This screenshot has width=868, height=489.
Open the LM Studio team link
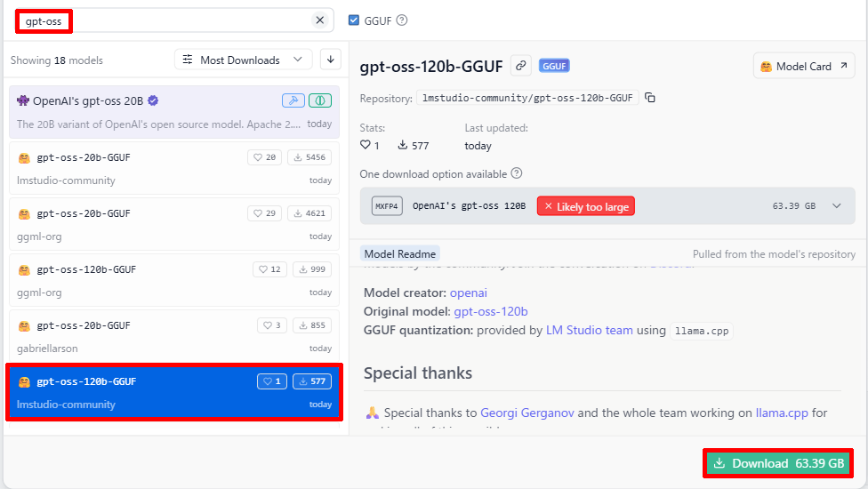[589, 330]
